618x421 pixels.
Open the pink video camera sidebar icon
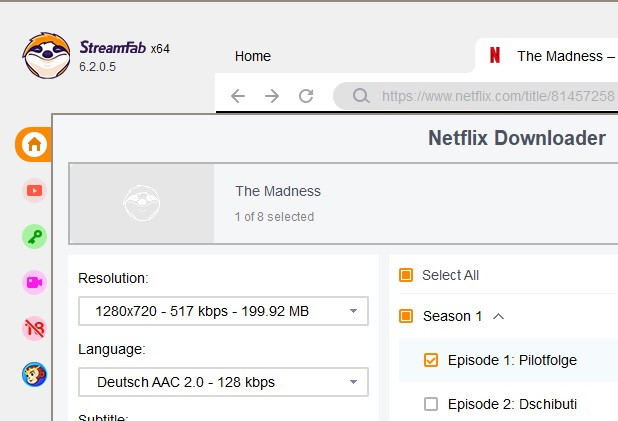click(x=34, y=282)
